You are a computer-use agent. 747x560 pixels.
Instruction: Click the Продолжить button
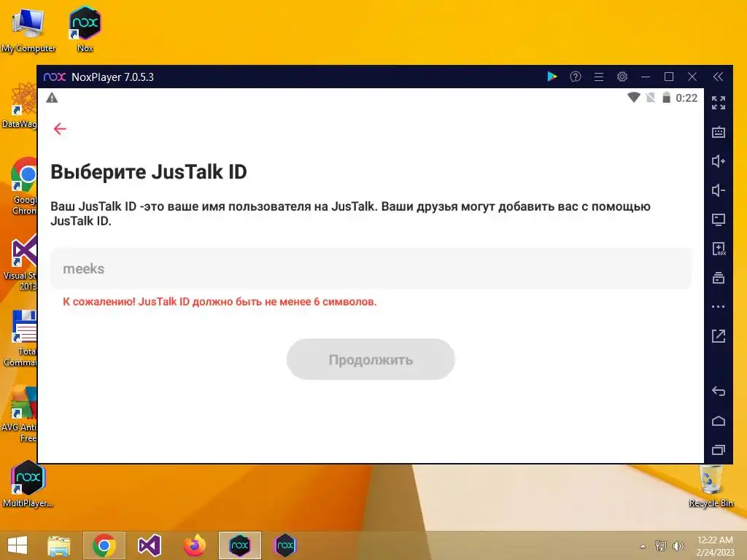tap(371, 359)
